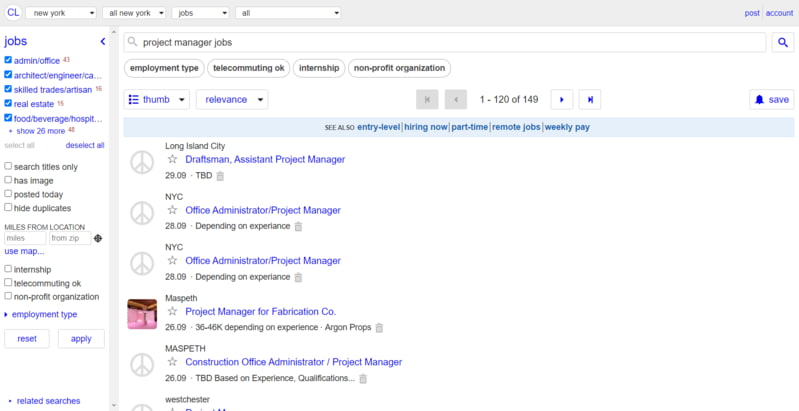Uncheck the architect/engineer category
This screenshot has width=799, height=411.
click(x=8, y=74)
